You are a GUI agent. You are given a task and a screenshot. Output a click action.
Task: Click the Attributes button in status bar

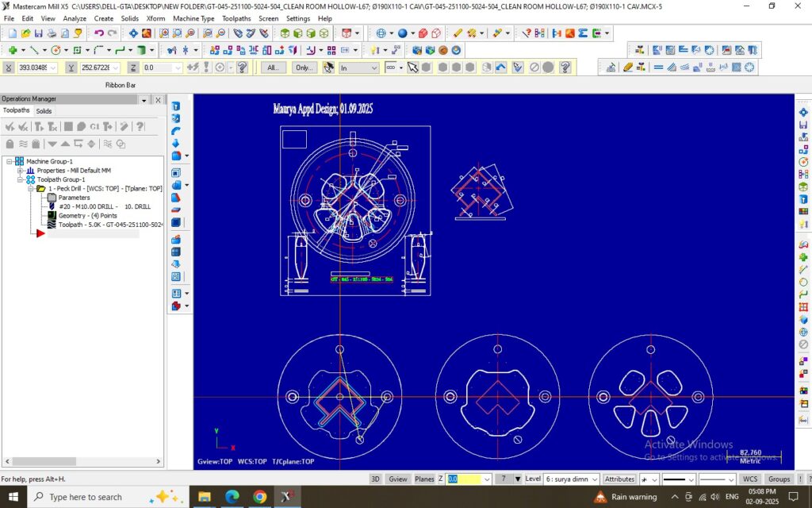pos(619,479)
